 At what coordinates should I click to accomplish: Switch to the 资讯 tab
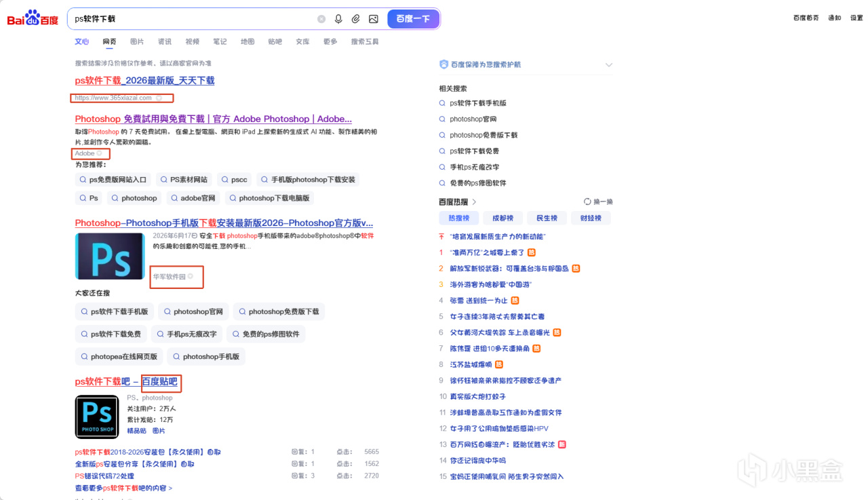[x=165, y=41]
